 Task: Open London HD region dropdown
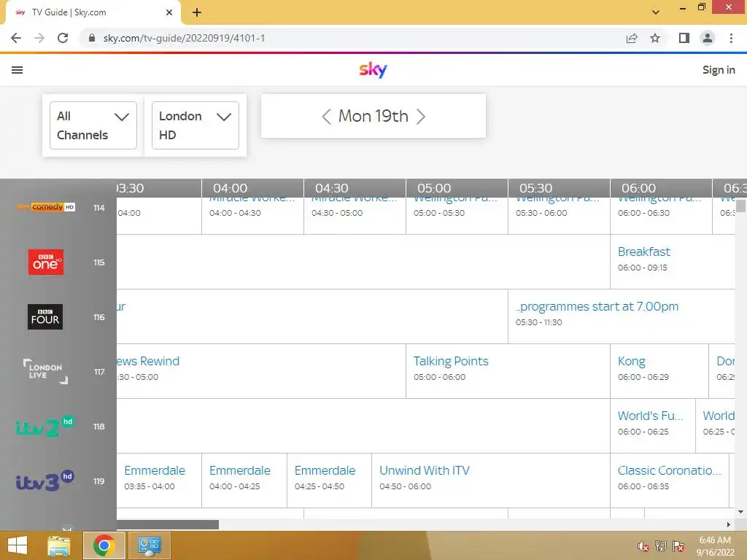click(196, 125)
